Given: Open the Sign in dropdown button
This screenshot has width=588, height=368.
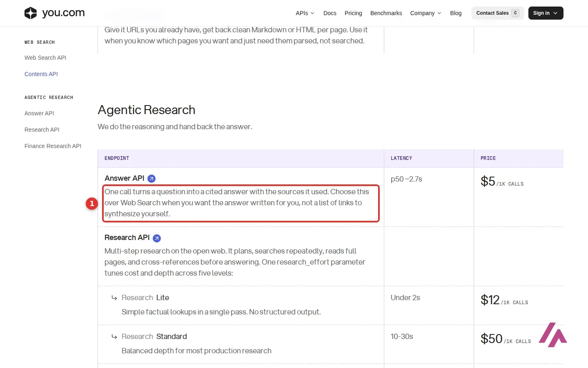Looking at the screenshot, I should pyautogui.click(x=546, y=13).
